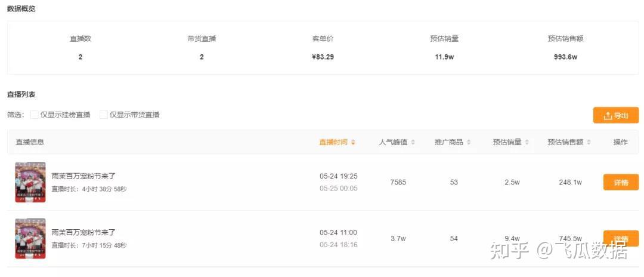Check the 仅显示带货直播 filter box
The height and width of the screenshot is (277, 644).
tap(104, 115)
